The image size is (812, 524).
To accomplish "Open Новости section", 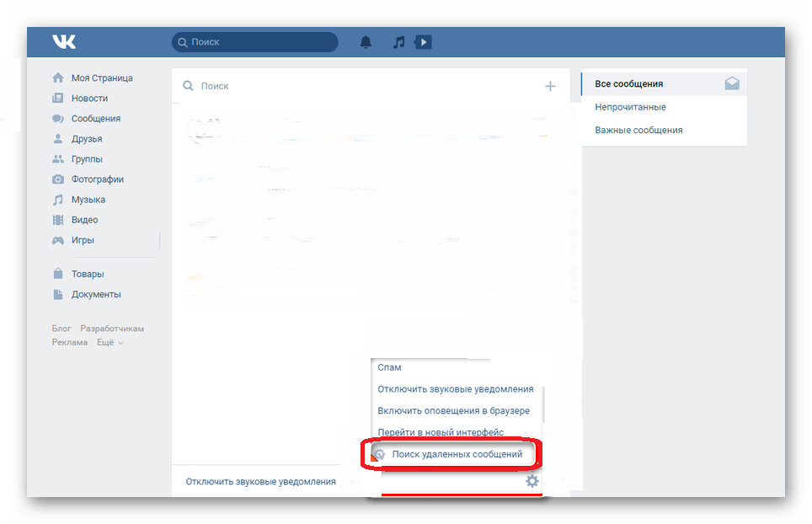I will click(89, 99).
